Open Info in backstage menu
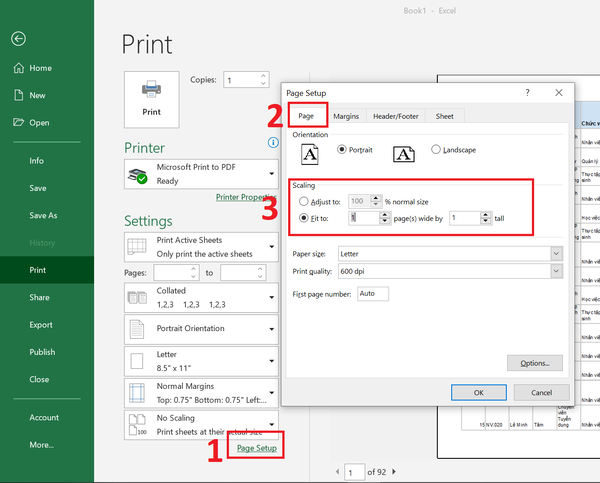 coord(36,161)
